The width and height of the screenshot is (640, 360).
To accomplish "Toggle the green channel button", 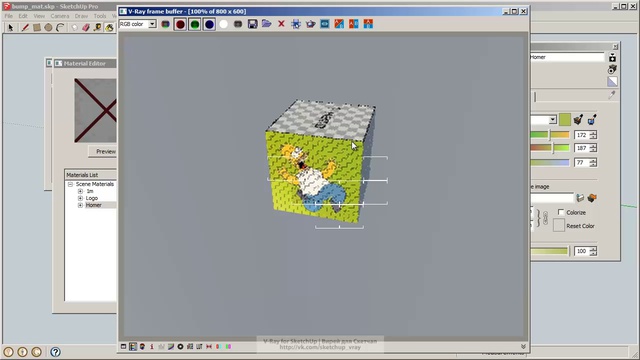I will (195, 24).
